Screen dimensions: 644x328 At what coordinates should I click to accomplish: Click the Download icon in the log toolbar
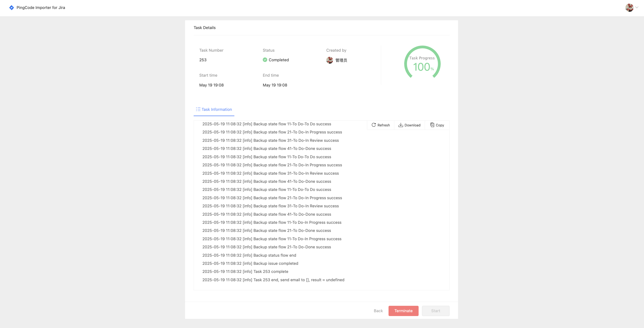tap(400, 125)
